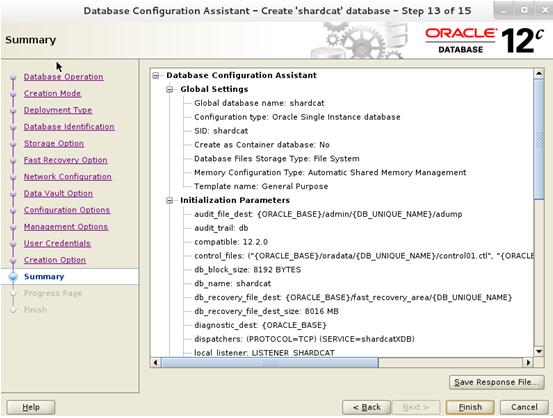The image size is (553, 418).
Task: Open the Data Vault Option step
Action: (58, 193)
